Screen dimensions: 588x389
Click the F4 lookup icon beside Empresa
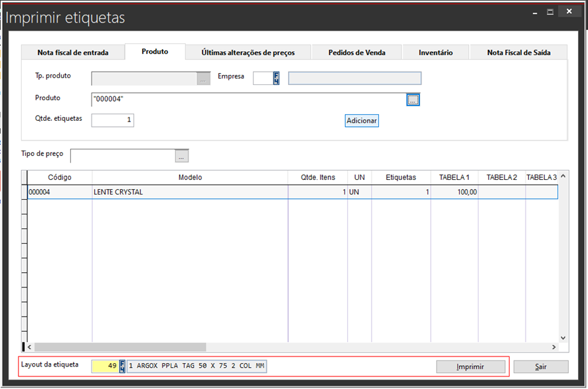(x=276, y=78)
